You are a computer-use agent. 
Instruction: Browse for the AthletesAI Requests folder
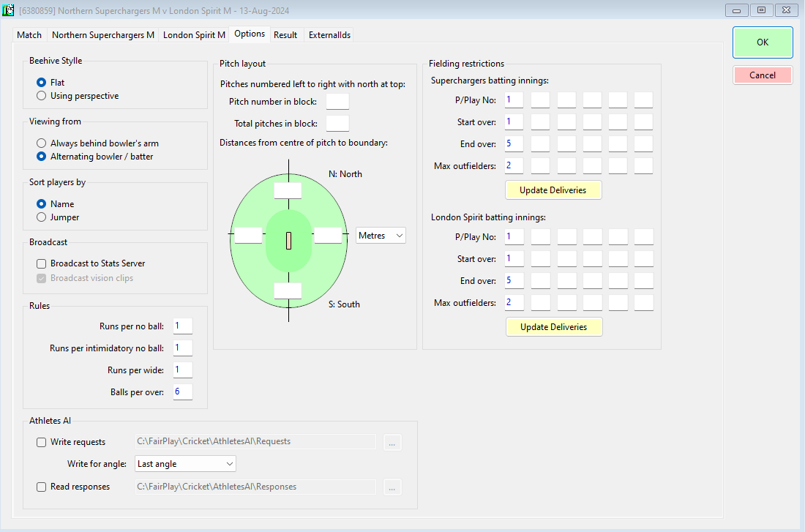click(x=392, y=442)
